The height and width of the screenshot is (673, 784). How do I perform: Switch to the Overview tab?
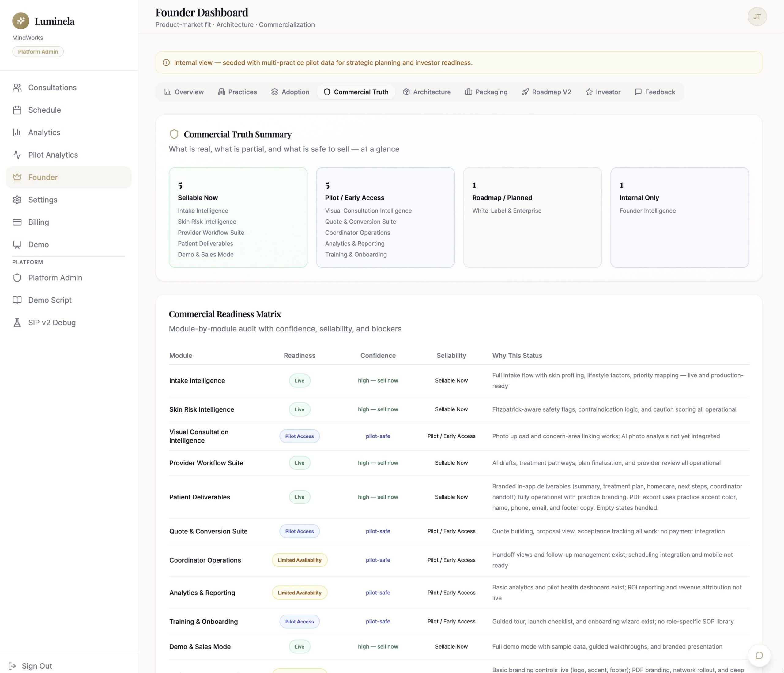tap(184, 92)
